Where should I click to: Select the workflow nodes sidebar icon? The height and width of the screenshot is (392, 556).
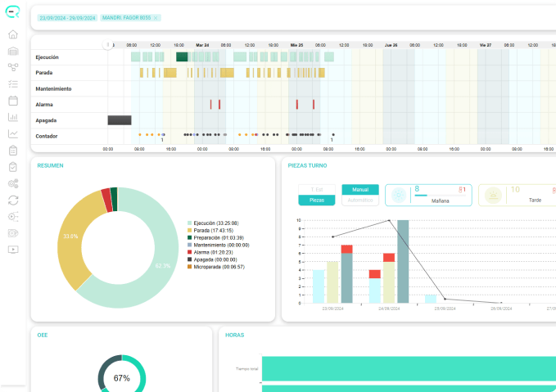pos(13,67)
